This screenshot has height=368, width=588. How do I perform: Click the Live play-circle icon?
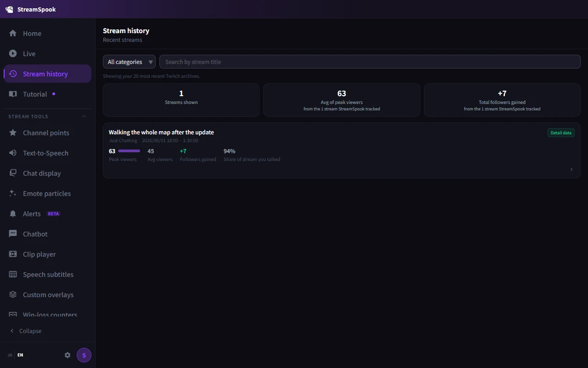[13, 53]
